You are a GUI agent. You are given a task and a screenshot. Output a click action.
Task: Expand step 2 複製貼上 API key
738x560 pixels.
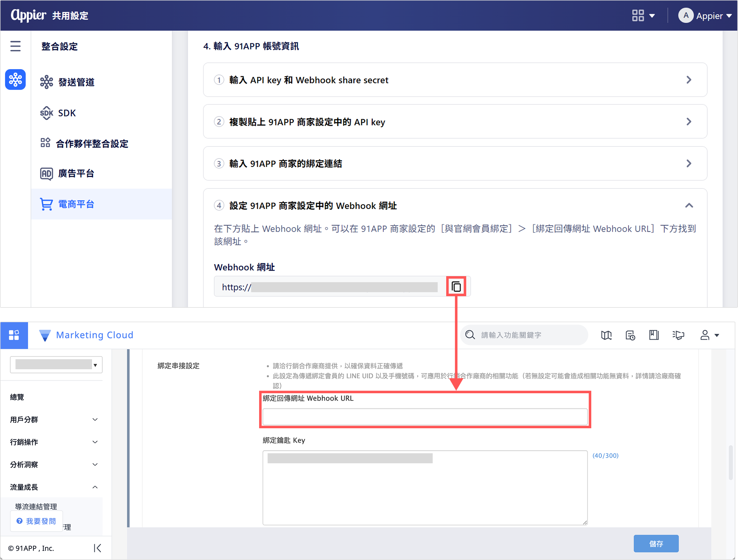[455, 121]
